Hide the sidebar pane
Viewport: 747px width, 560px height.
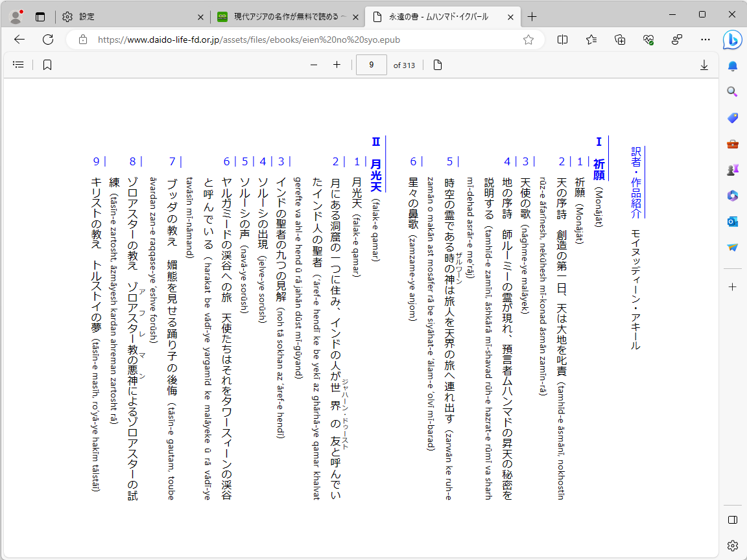pos(732,519)
